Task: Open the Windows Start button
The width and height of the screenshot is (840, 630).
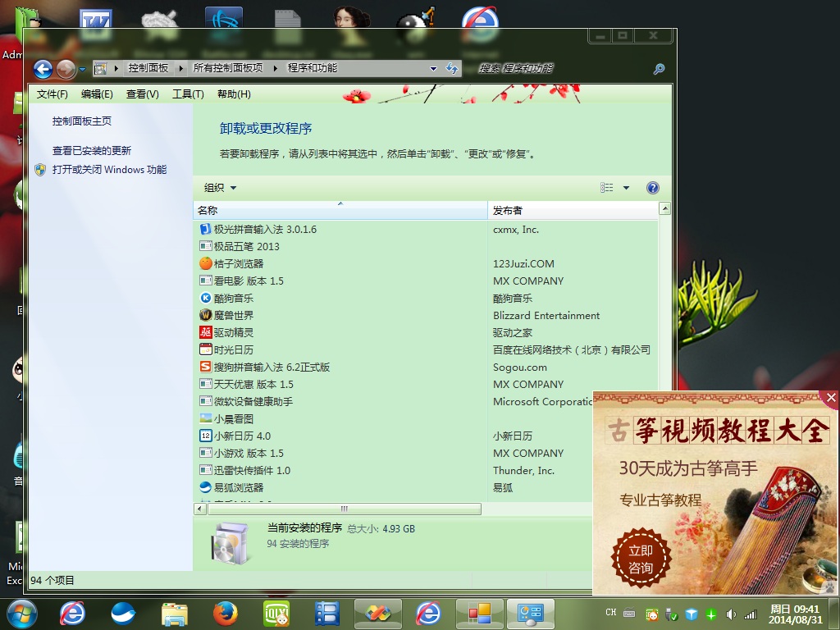Action: (22, 614)
